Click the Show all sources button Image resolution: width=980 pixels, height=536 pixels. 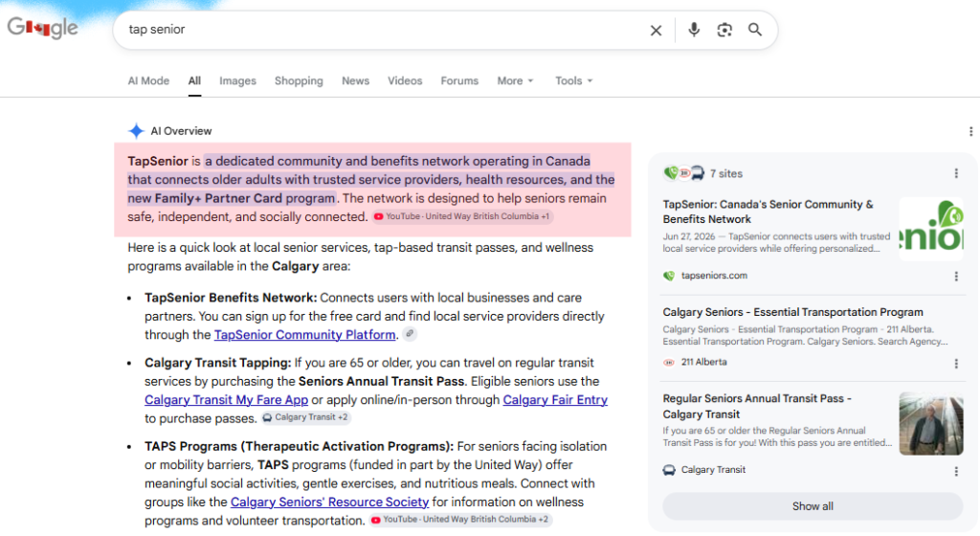(x=813, y=506)
